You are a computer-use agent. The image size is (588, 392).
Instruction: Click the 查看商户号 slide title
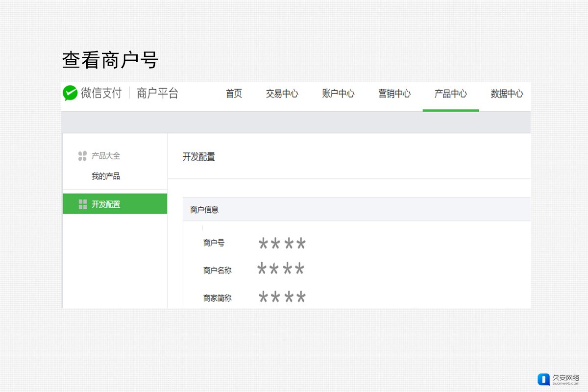[110, 60]
